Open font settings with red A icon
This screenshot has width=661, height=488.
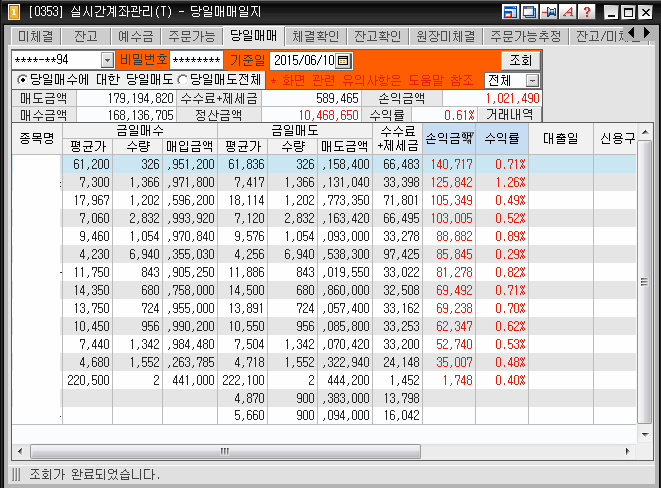click(x=567, y=12)
